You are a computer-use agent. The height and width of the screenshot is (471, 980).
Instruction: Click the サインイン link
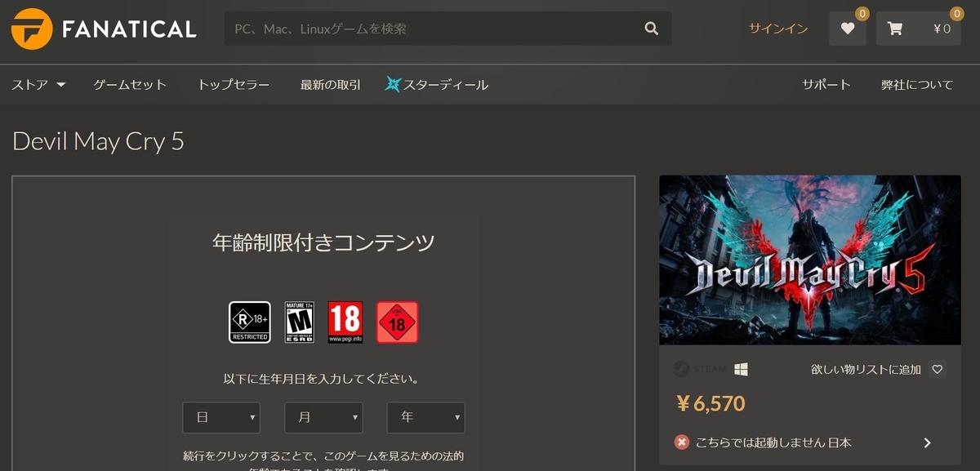pyautogui.click(x=778, y=29)
